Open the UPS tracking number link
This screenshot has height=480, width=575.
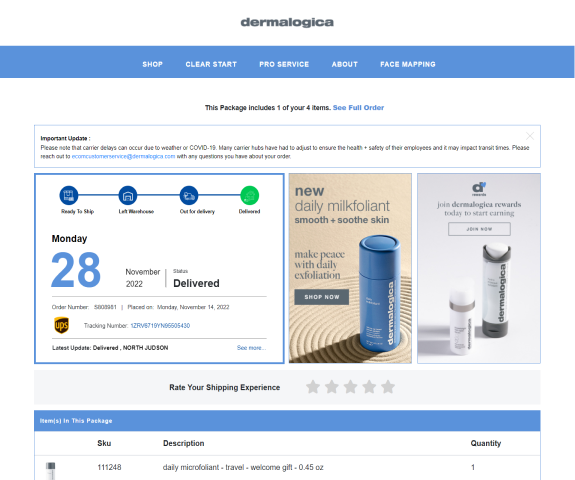click(x=160, y=326)
